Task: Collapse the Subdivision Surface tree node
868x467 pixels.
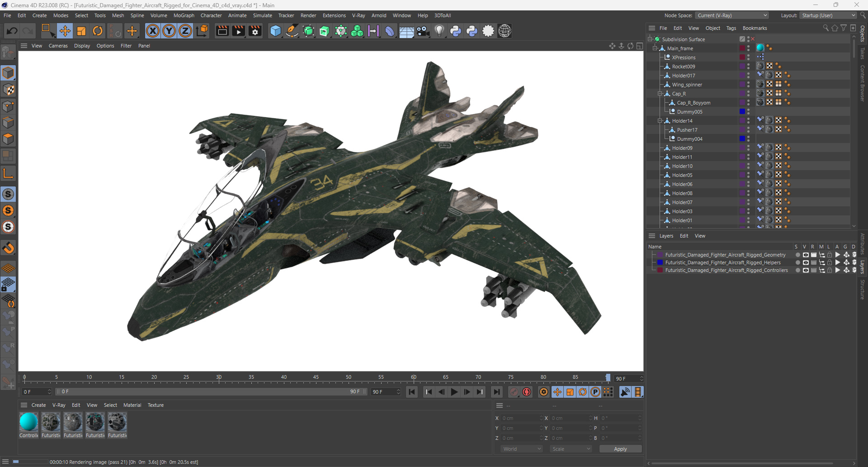Action: pyautogui.click(x=650, y=39)
